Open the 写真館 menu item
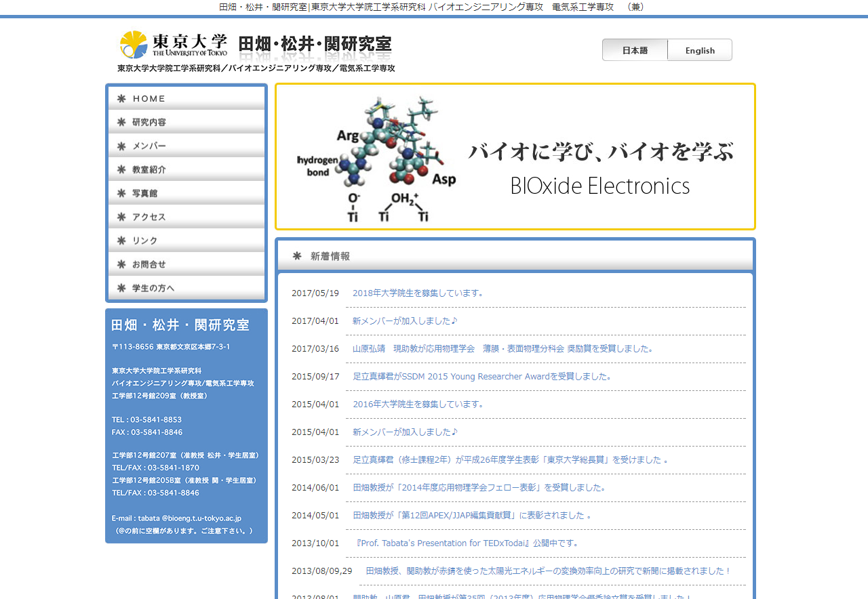Image resolution: width=868 pixels, height=599 pixels. [x=186, y=193]
